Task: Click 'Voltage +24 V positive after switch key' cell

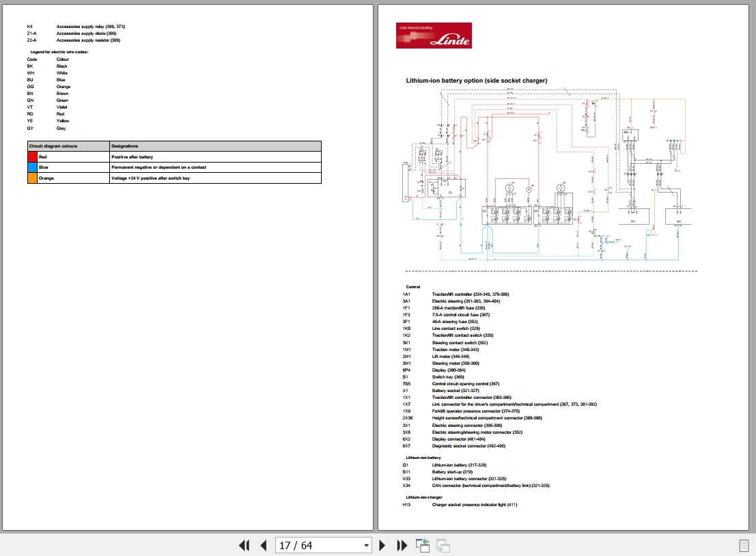Action: (215, 178)
